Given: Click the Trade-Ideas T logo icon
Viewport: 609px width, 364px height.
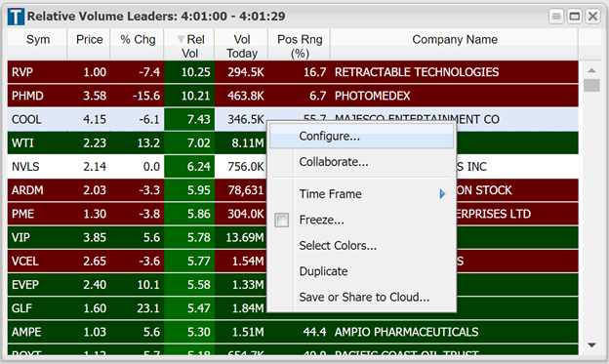Looking at the screenshot, I should [16, 17].
